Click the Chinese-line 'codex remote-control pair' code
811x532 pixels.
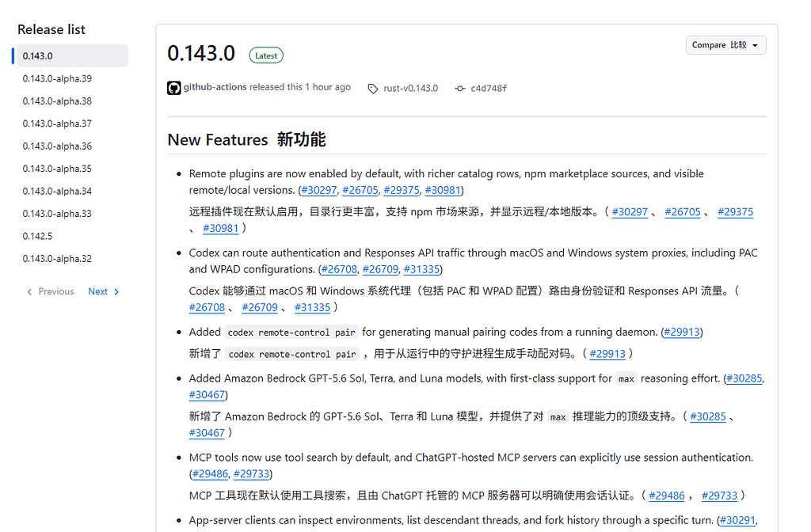pyautogui.click(x=292, y=354)
